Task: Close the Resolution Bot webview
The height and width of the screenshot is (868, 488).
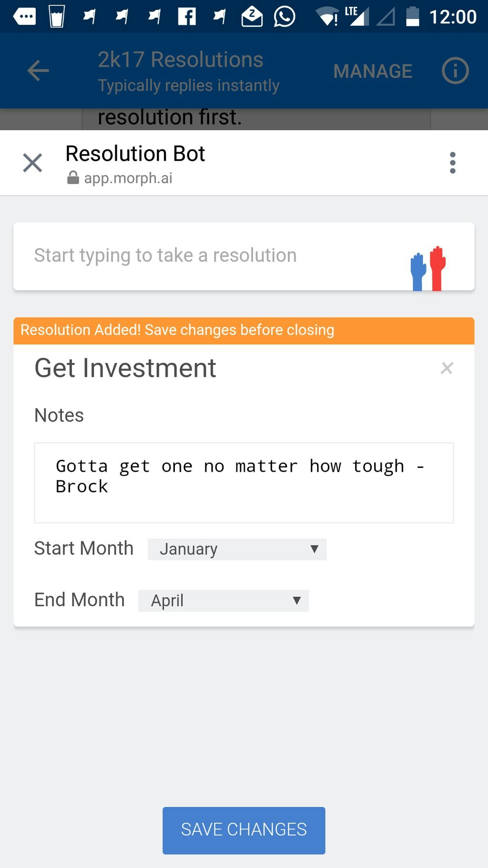Action: (32, 163)
